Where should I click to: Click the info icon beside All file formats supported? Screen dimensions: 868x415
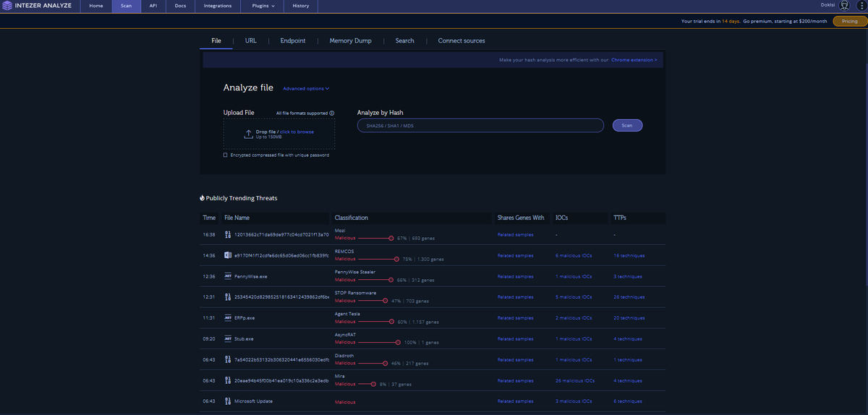coord(332,113)
